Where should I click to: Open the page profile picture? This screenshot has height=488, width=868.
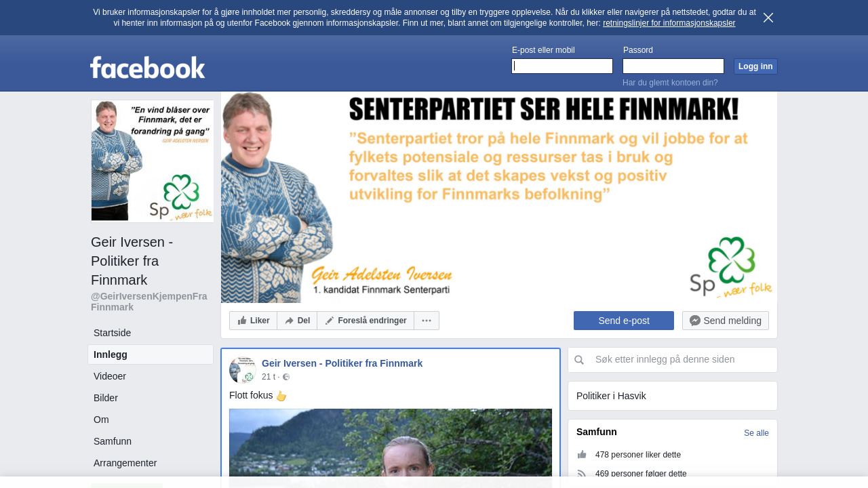[153, 161]
